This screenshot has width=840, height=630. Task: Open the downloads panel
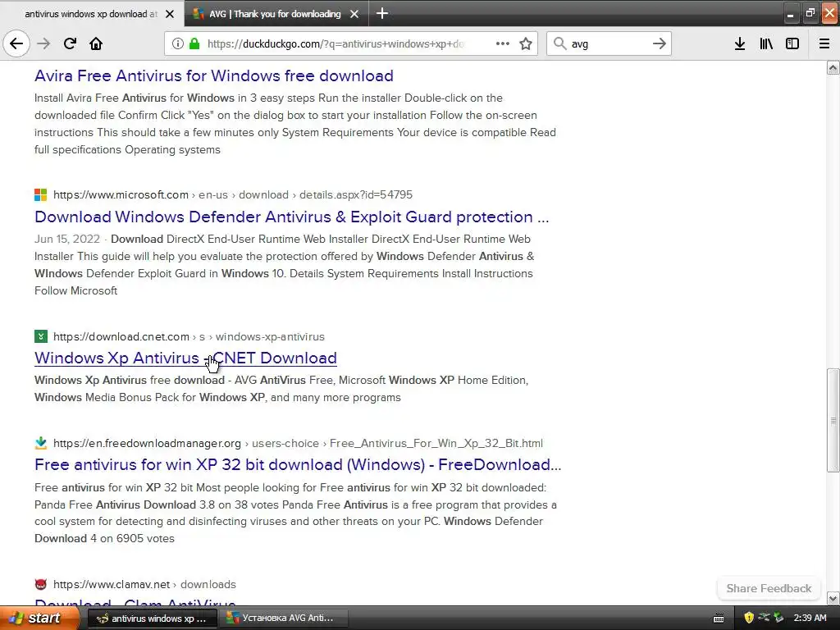click(740, 44)
